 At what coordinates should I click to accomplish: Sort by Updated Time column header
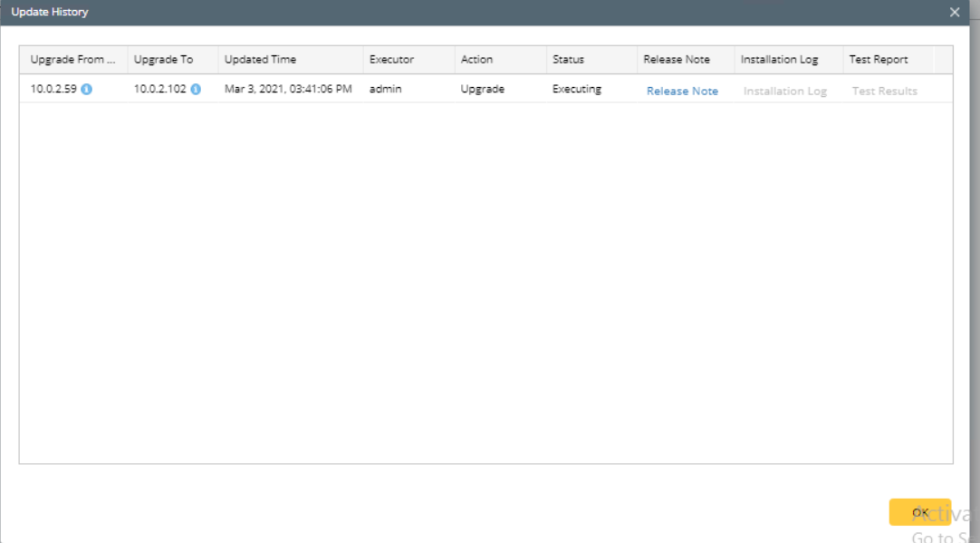(291, 60)
